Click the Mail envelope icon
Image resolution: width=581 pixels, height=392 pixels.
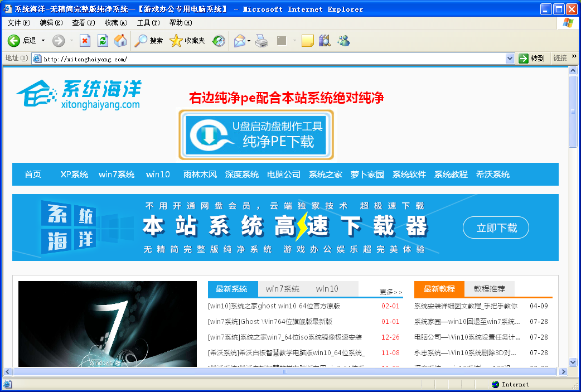[240, 41]
